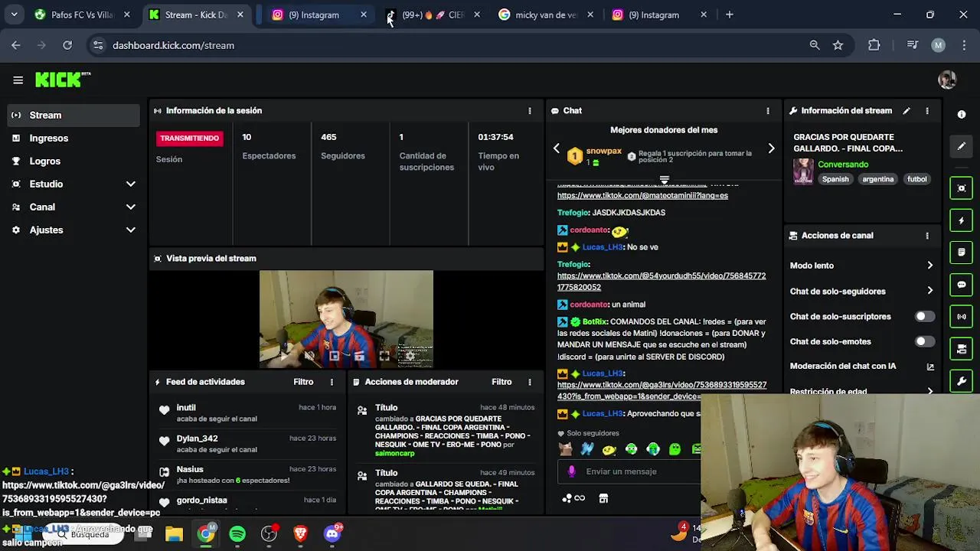The height and width of the screenshot is (551, 980).
Task: Open Feed de actividades three-dot menu
Action: (x=332, y=382)
